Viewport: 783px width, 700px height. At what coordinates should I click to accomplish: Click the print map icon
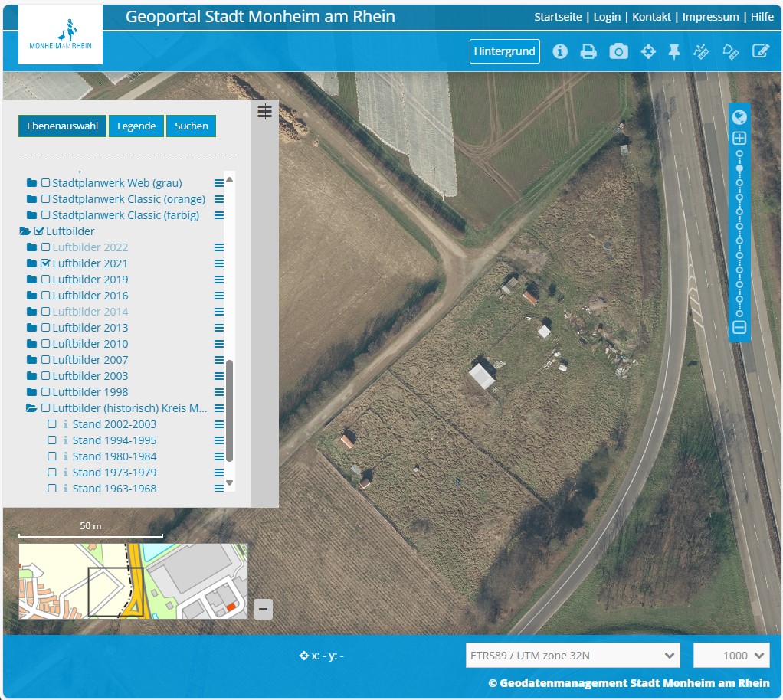[x=588, y=51]
